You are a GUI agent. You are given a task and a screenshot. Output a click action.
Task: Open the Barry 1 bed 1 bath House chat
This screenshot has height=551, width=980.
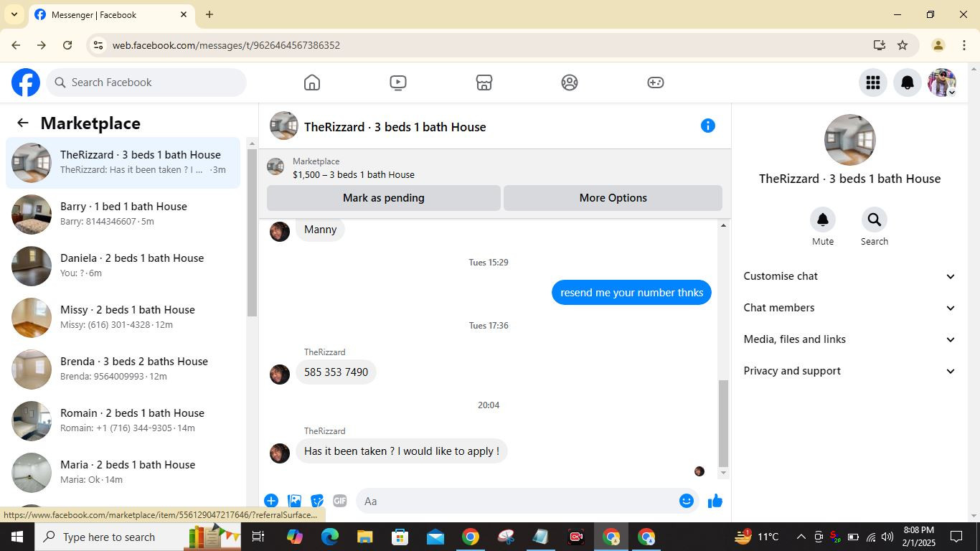pyautogui.click(x=123, y=214)
